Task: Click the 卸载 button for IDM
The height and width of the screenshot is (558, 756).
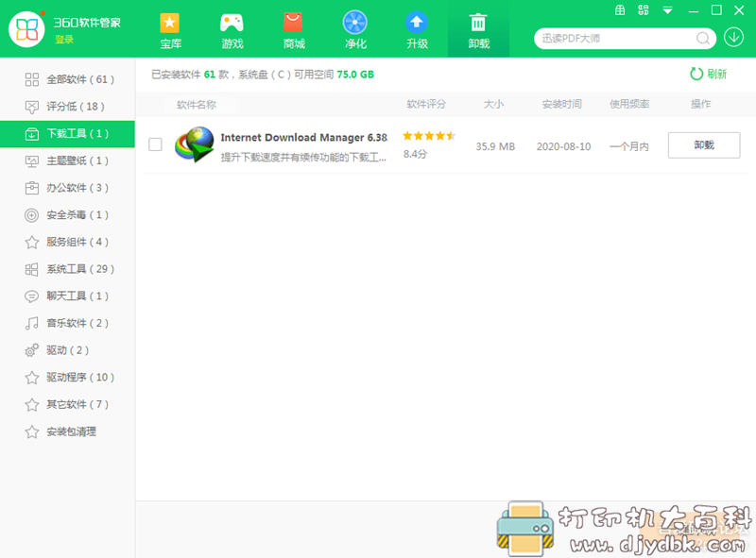Action: 704,145
